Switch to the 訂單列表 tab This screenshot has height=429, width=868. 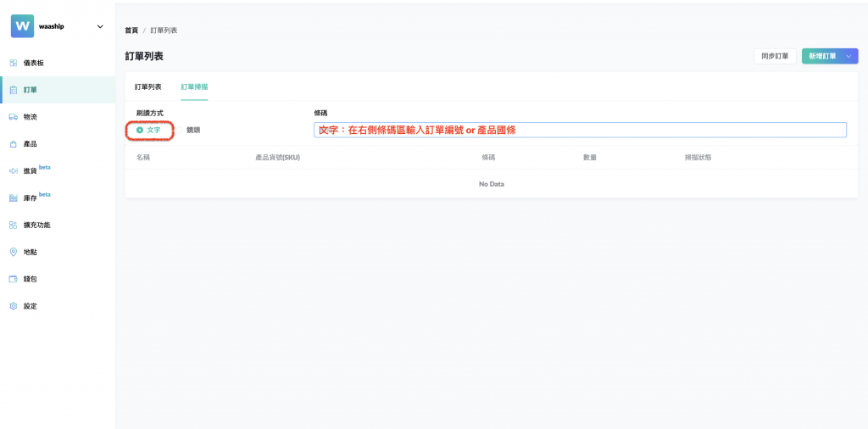tap(148, 86)
